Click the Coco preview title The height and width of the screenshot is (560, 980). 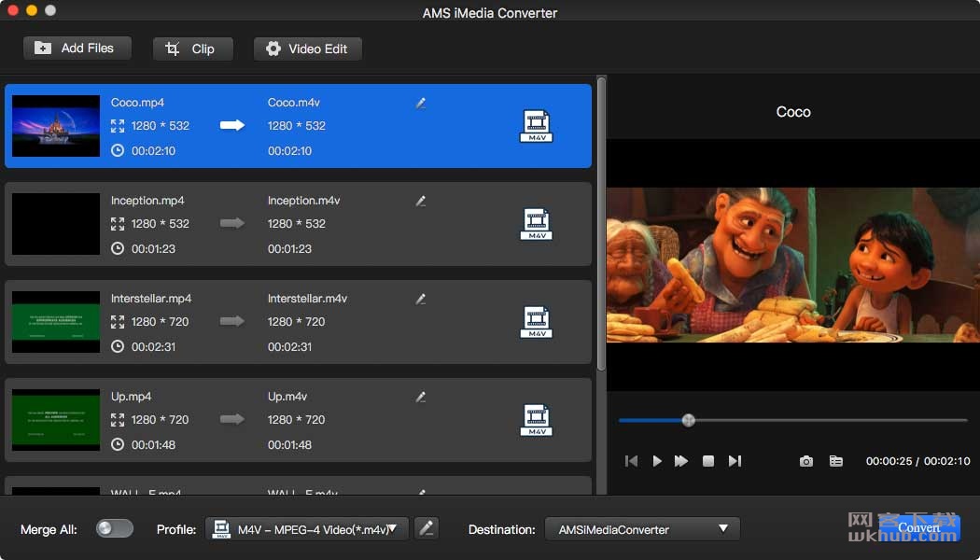[x=793, y=112]
